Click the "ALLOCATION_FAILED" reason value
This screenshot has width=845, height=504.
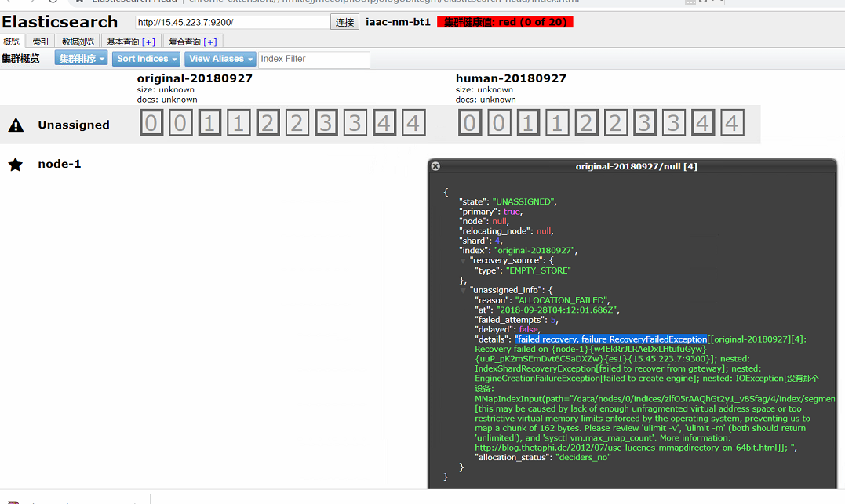[562, 300]
